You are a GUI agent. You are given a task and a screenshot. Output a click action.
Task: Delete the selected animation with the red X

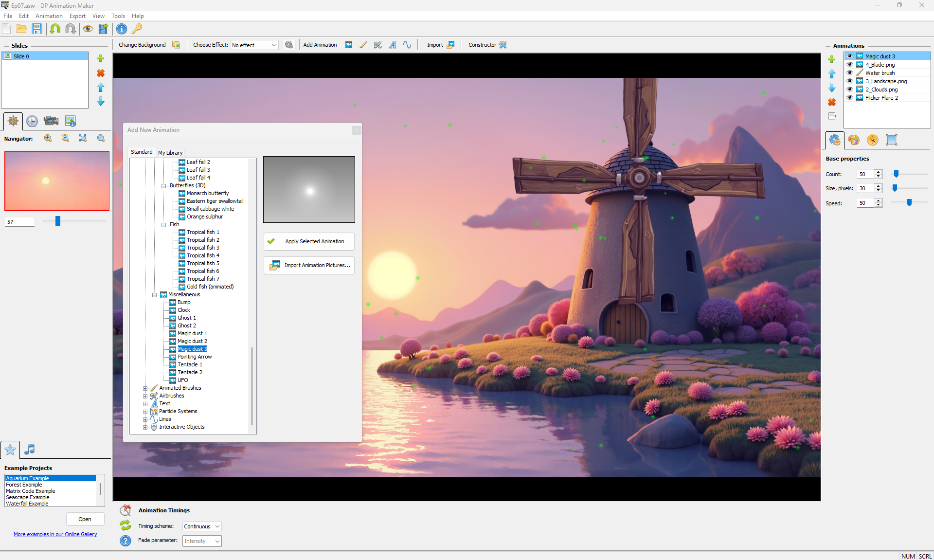[x=832, y=102]
